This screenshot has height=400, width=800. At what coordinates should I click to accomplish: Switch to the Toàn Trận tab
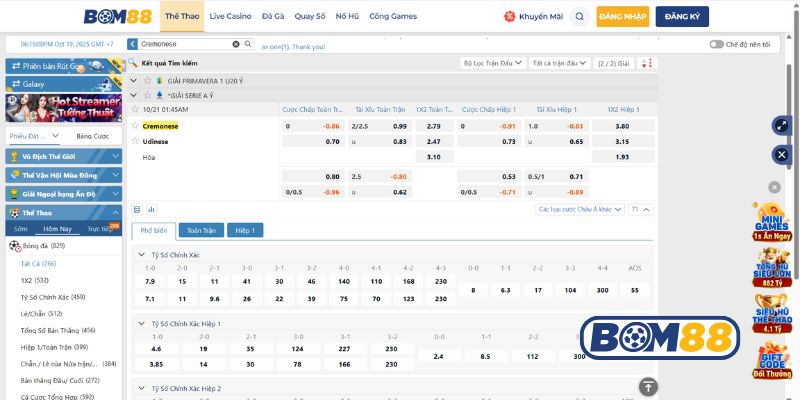[x=201, y=230]
